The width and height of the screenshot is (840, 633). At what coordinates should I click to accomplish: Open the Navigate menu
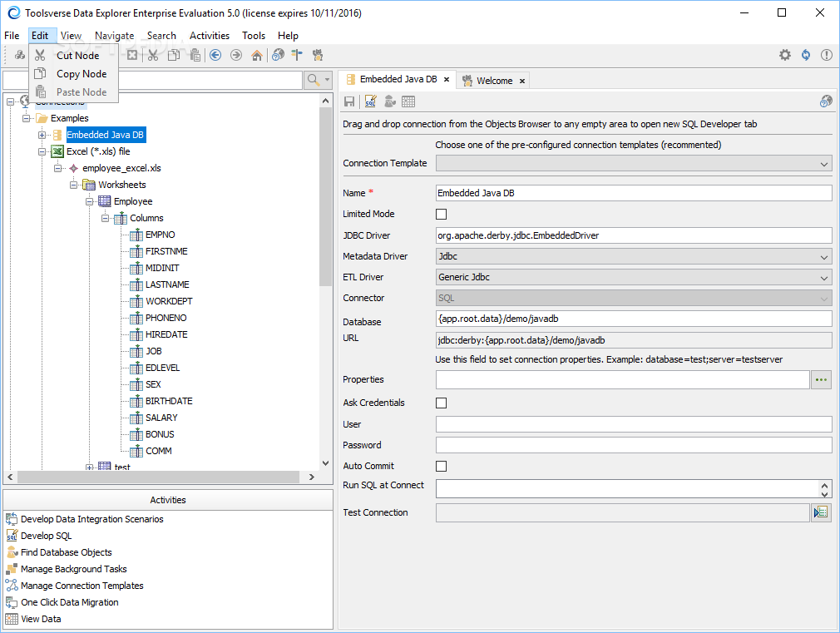(114, 36)
